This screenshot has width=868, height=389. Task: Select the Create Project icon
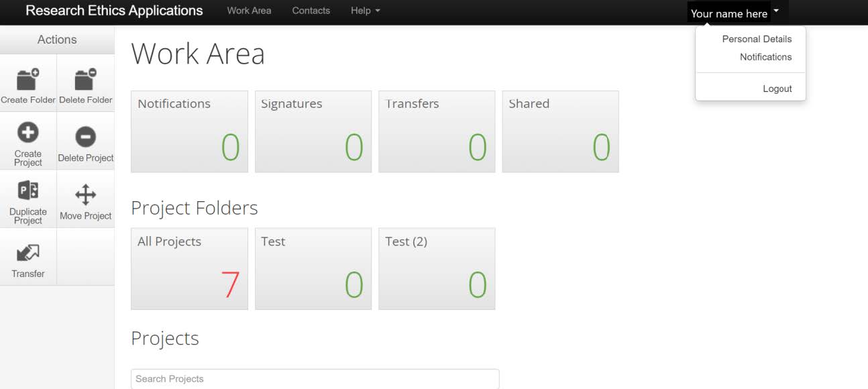(x=28, y=134)
